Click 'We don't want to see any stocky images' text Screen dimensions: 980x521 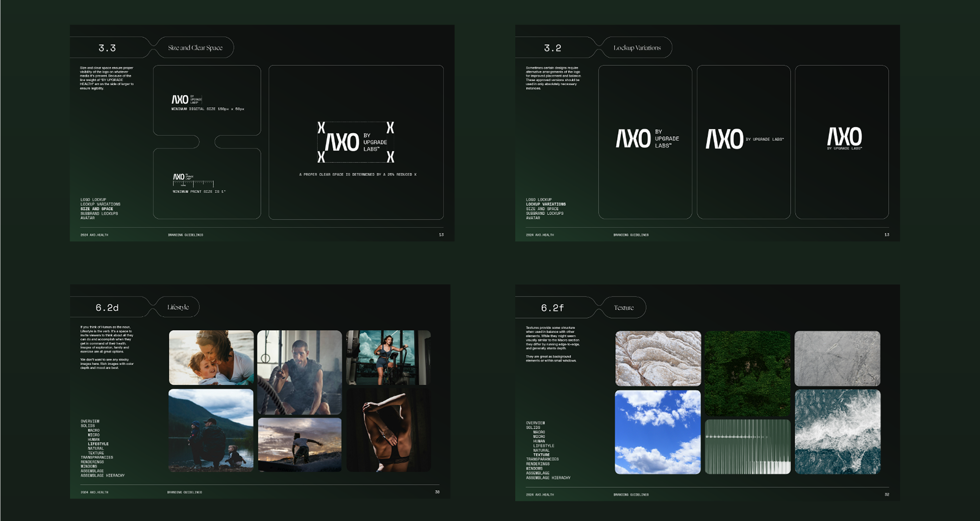[x=107, y=364]
